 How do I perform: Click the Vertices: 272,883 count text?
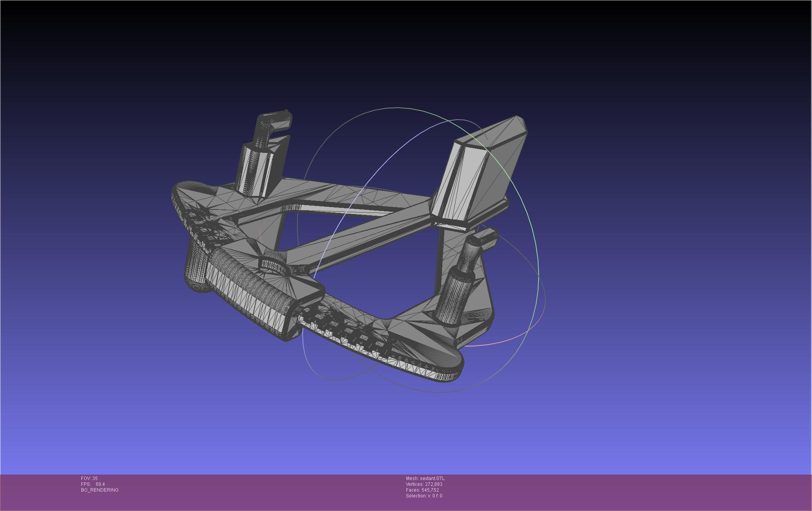click(x=424, y=484)
